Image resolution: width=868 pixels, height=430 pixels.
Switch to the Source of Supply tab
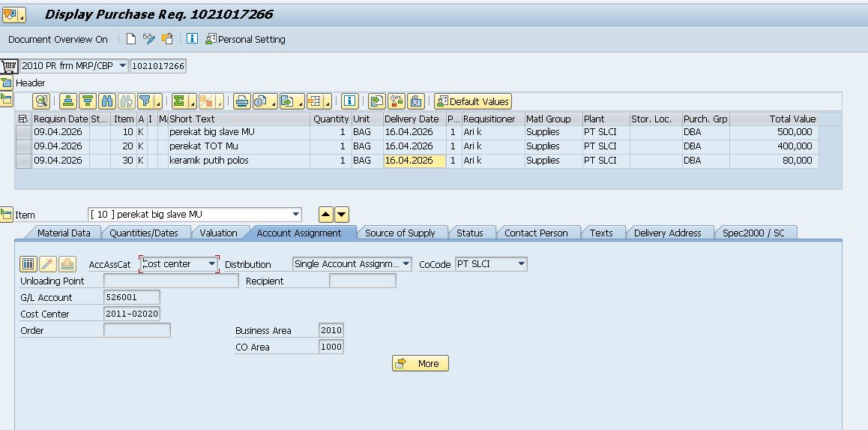click(x=400, y=233)
